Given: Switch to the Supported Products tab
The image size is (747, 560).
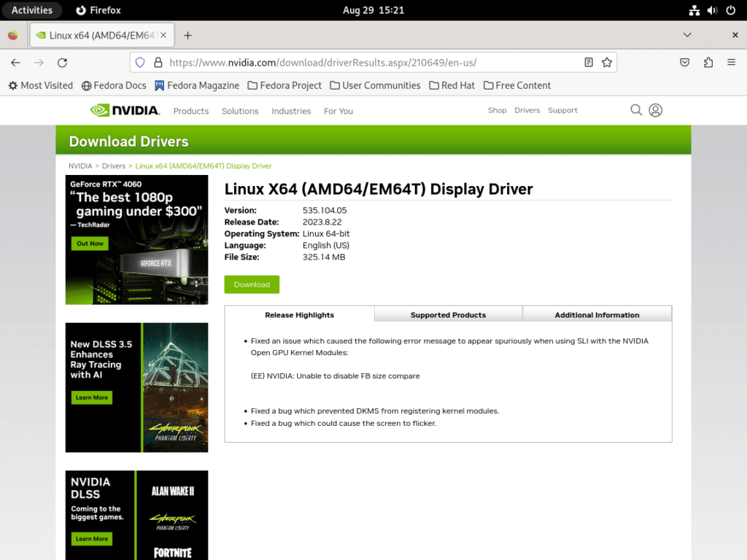Looking at the screenshot, I should [448, 314].
